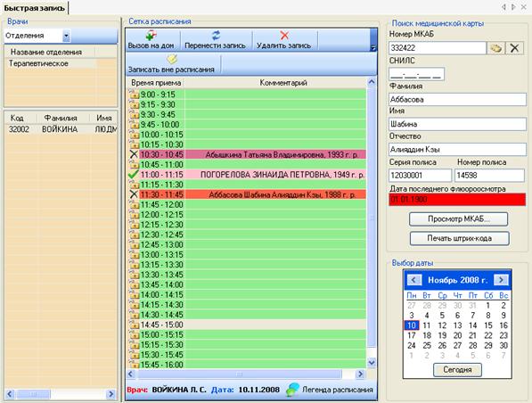The image size is (532, 403).
Task: Click the Перенести запись arrows icon
Action: pyautogui.click(x=216, y=36)
